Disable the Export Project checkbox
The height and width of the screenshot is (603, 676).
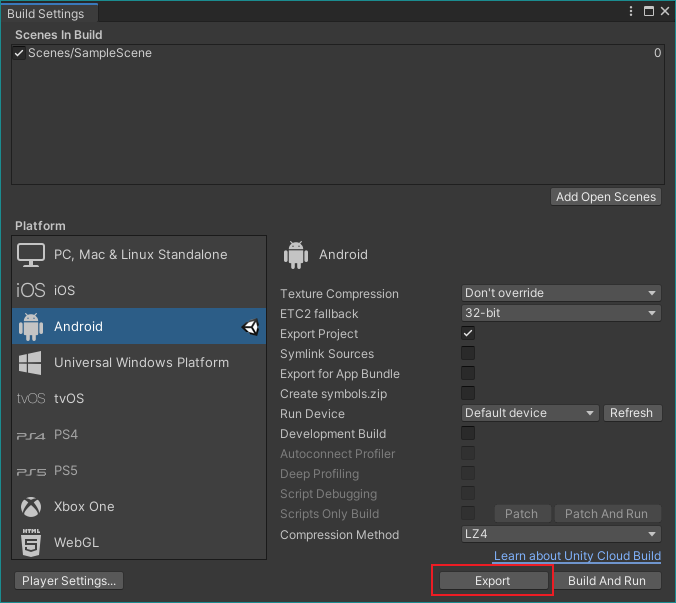468,333
